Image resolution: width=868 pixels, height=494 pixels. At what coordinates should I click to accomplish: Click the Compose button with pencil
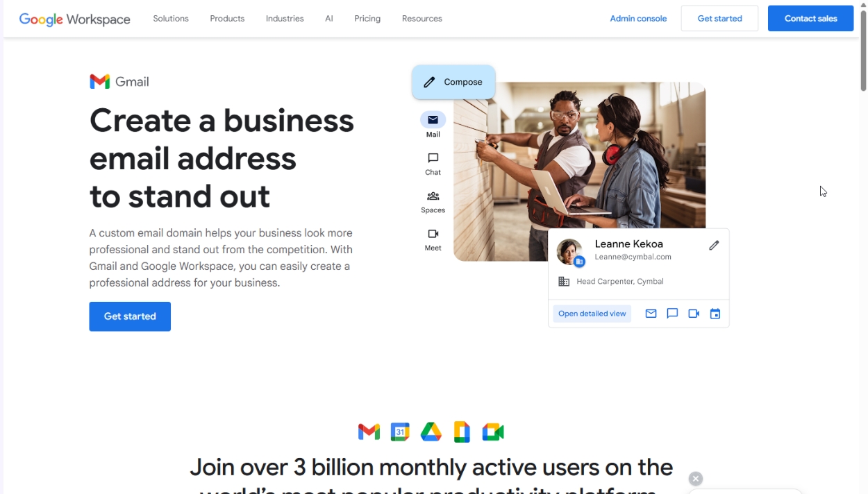[453, 82]
